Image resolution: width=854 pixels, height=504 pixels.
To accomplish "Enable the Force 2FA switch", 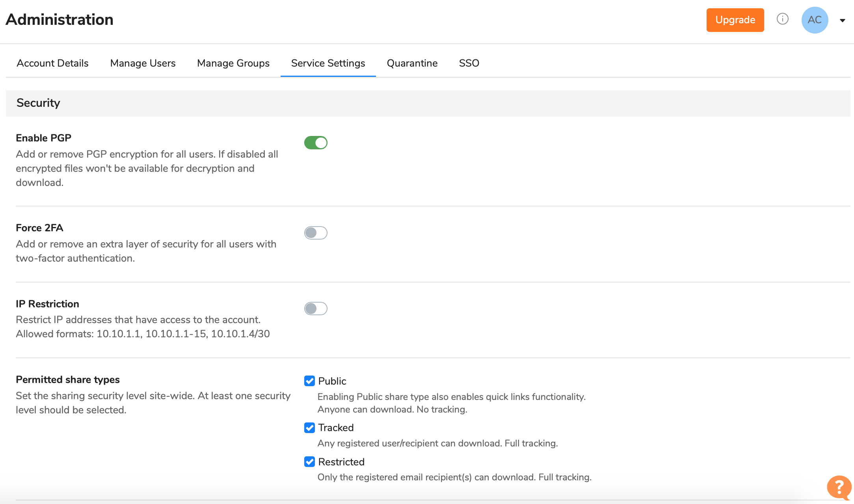I will (315, 233).
